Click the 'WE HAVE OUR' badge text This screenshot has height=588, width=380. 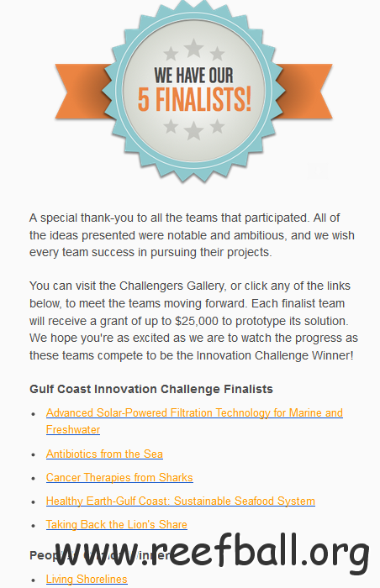pyautogui.click(x=193, y=75)
